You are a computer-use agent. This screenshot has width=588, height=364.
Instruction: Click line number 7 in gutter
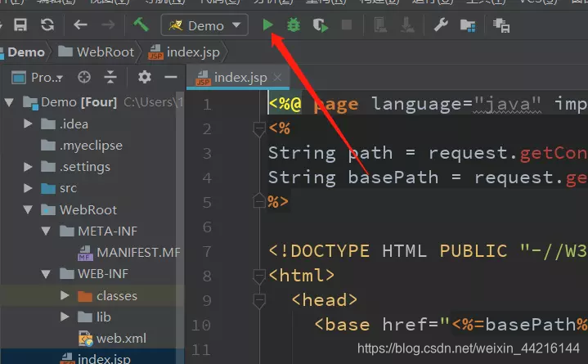coord(207,251)
